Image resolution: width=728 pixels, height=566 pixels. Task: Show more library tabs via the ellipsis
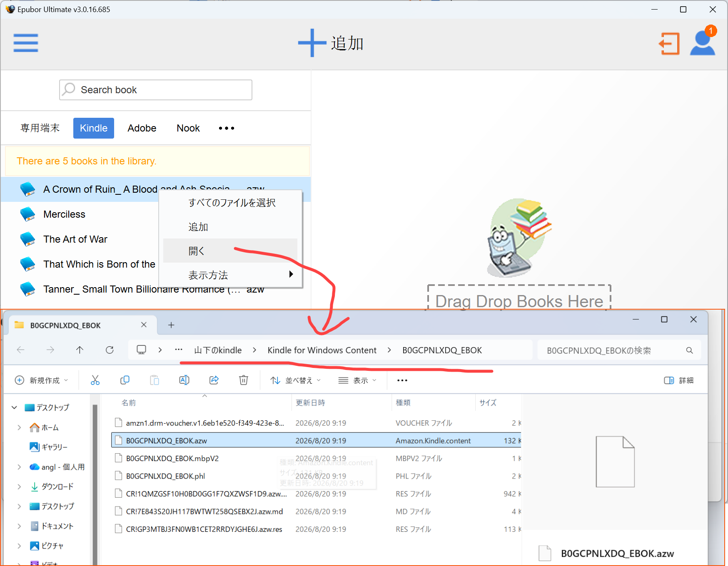tap(227, 128)
